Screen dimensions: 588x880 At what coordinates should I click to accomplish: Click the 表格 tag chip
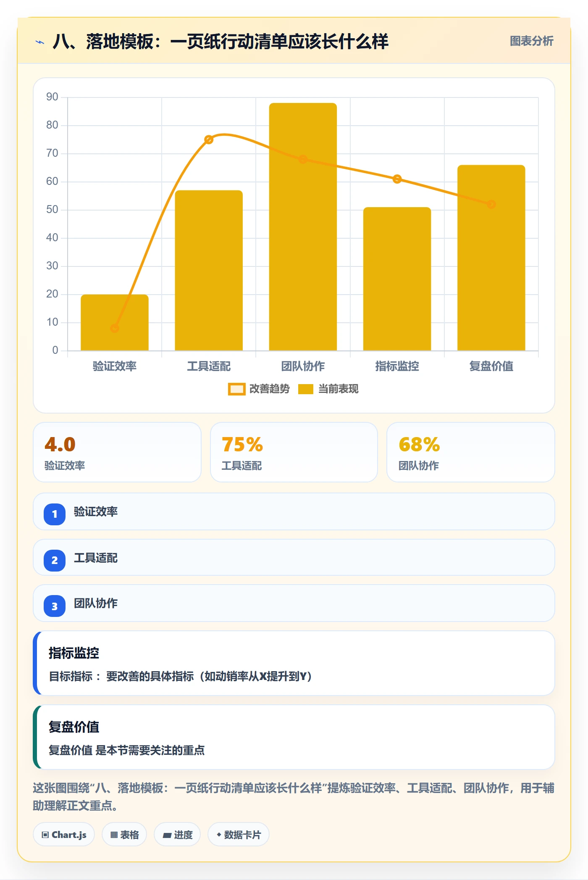coord(124,835)
